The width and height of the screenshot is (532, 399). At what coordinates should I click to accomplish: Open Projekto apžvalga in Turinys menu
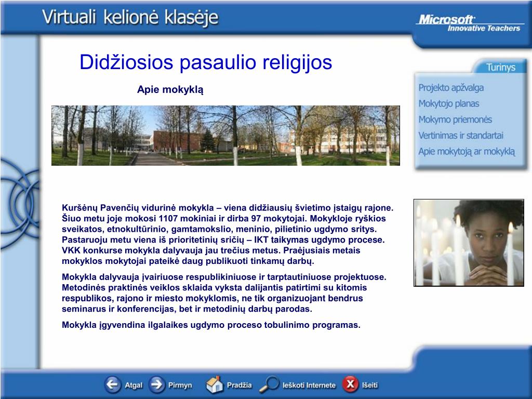coord(451,88)
